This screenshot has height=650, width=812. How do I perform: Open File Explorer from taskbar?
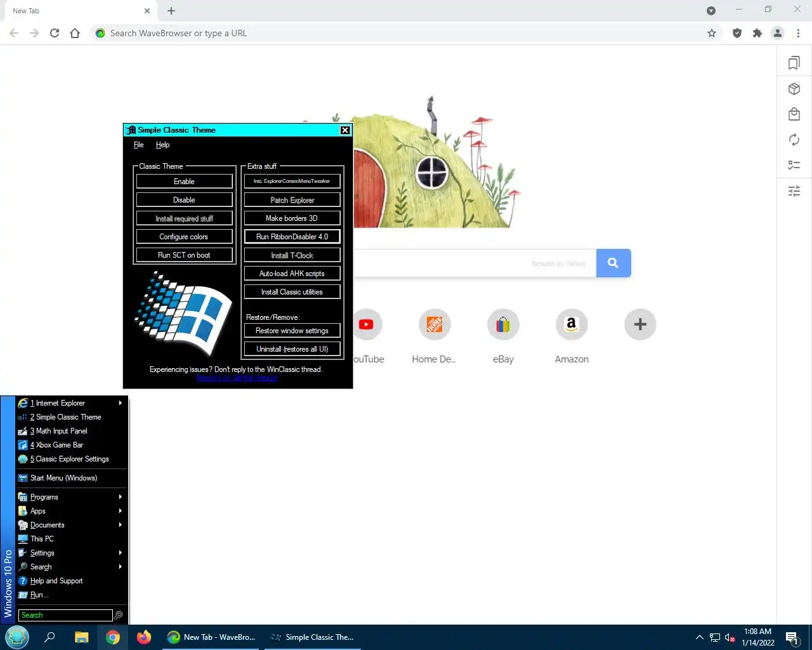click(x=82, y=637)
